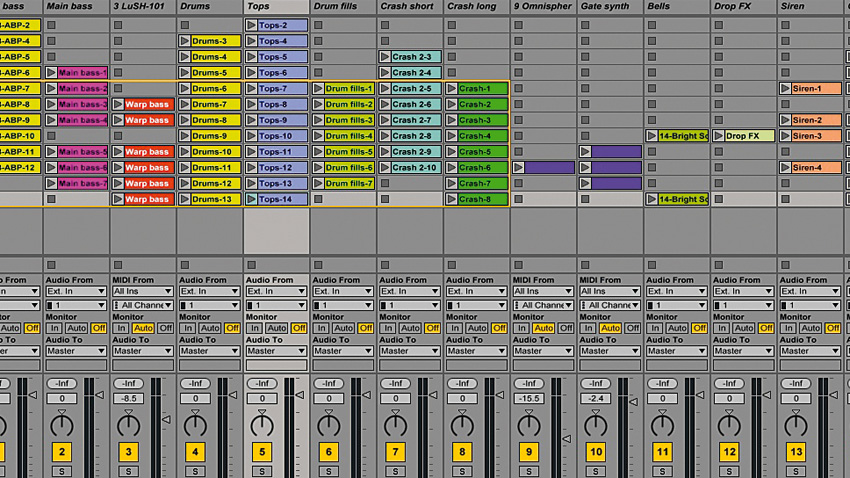Launch the Crash-4 clip play button
Screen dimensions: 850x478
click(452, 135)
